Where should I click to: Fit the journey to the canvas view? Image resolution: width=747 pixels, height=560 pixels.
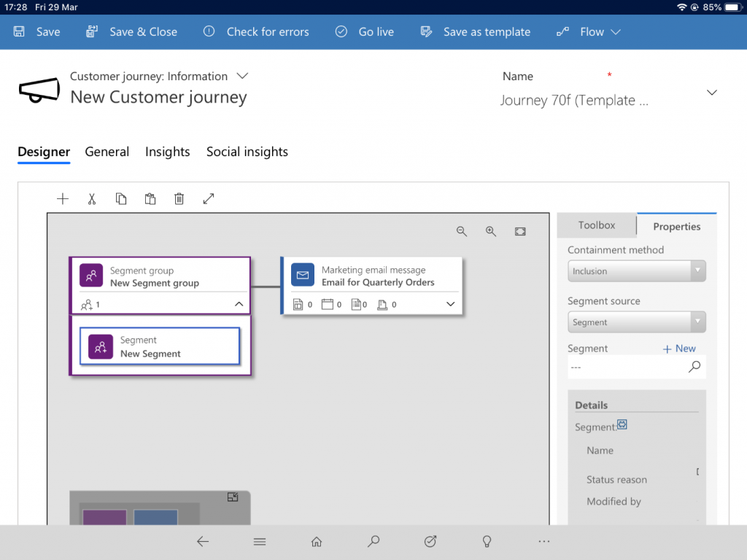pyautogui.click(x=520, y=231)
